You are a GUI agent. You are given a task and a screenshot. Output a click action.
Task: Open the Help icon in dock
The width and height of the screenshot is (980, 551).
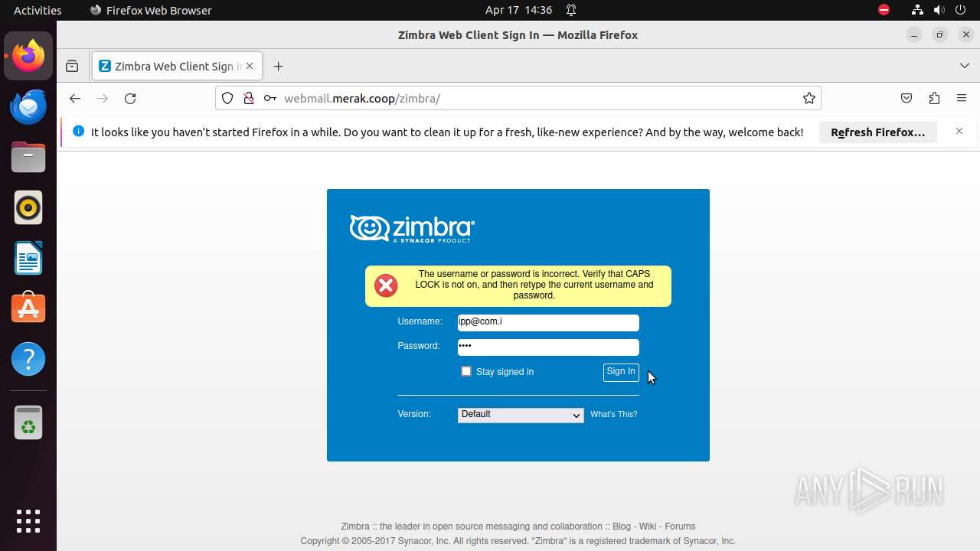coord(28,359)
